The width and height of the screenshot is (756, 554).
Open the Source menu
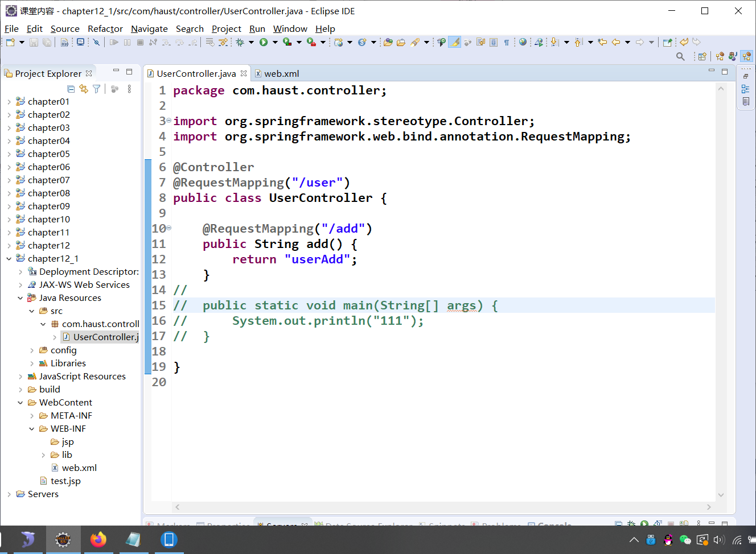click(x=65, y=28)
